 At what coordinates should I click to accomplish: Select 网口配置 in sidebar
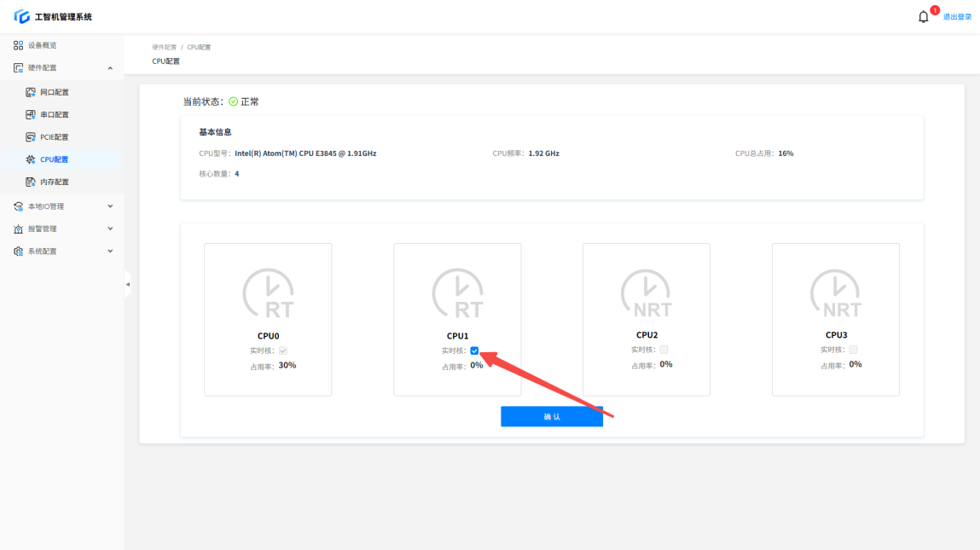(x=61, y=92)
